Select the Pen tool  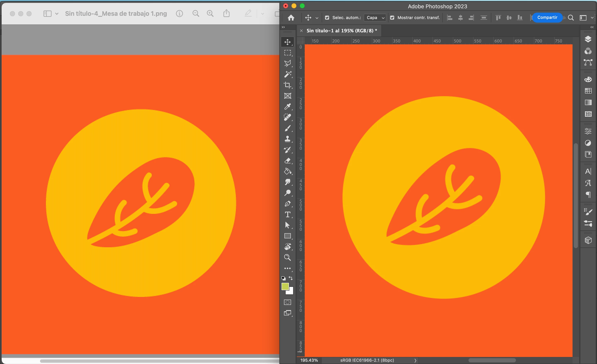[x=287, y=204]
